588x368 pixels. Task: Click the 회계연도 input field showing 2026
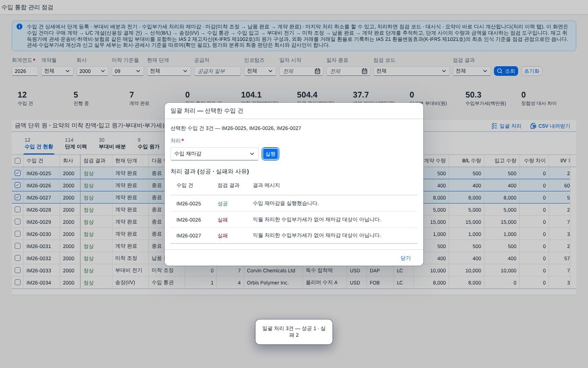coord(25,71)
